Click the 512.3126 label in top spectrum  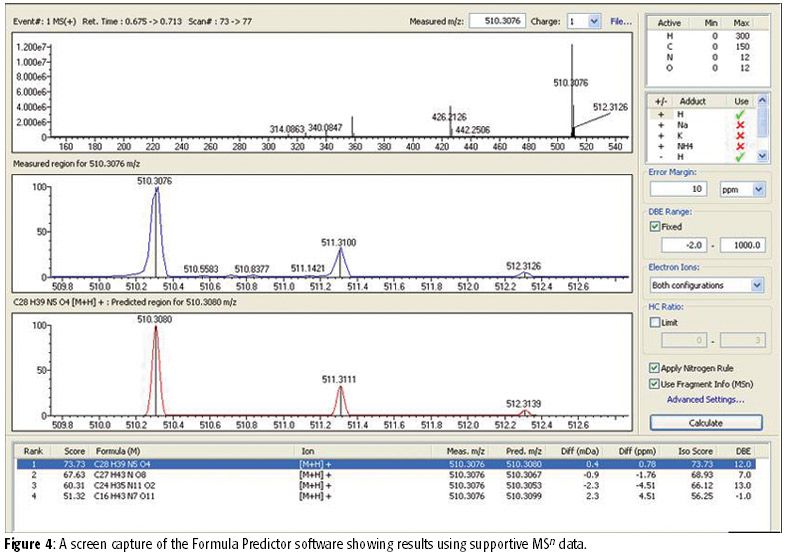click(x=610, y=107)
